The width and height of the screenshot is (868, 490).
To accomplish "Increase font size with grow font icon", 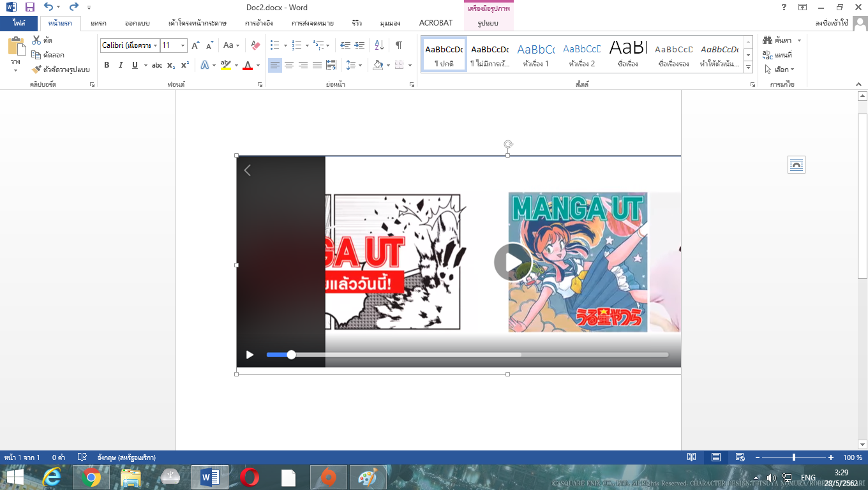I will click(x=195, y=45).
